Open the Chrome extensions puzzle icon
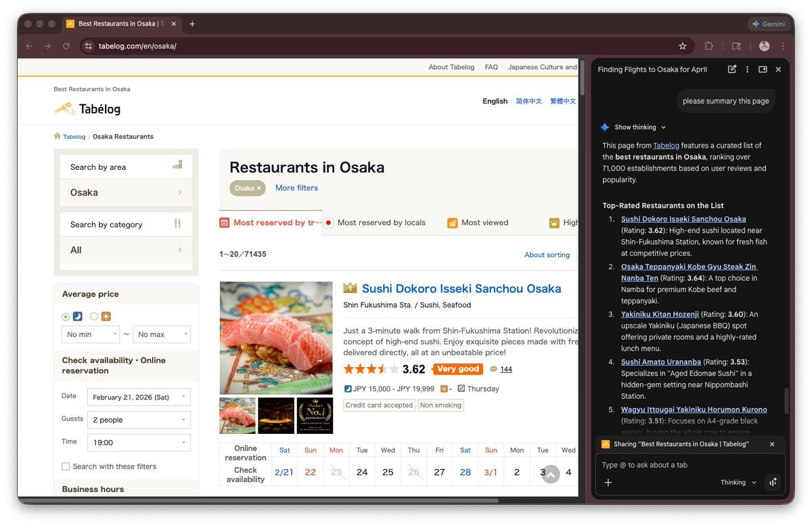Image resolution: width=812 pixels, height=526 pixels. click(708, 46)
